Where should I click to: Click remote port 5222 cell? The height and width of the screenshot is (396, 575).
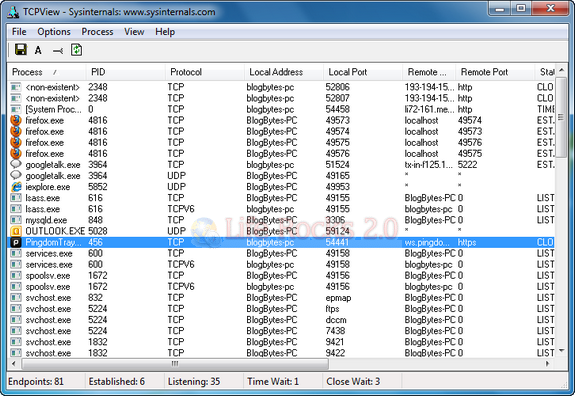[468, 165]
